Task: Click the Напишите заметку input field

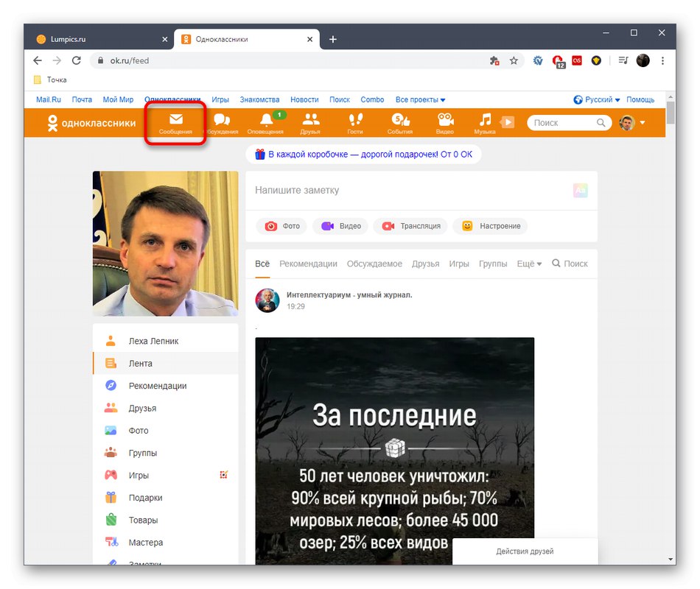Action: pos(368,190)
